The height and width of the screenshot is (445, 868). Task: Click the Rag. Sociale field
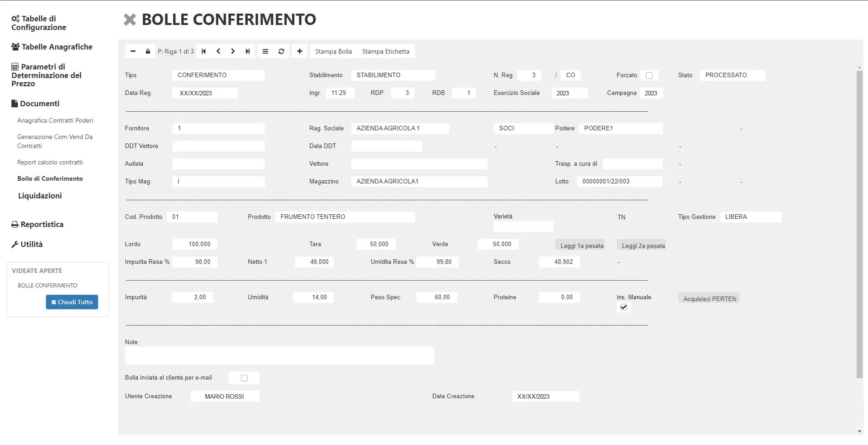400,129
